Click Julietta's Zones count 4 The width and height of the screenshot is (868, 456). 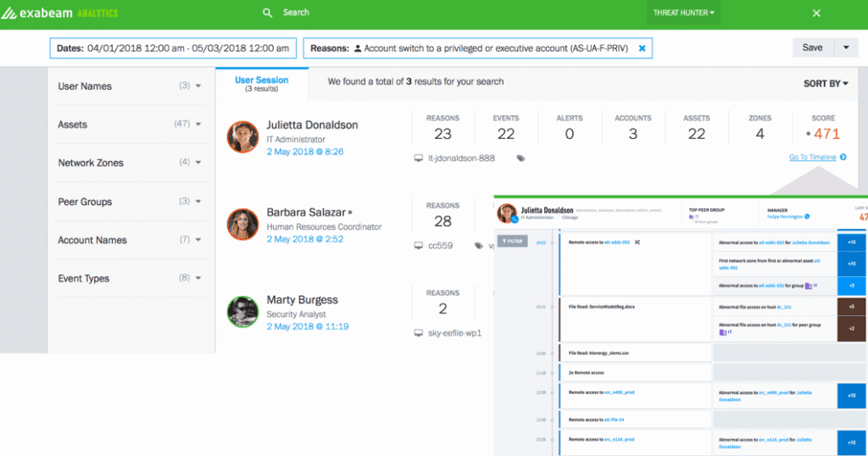[760, 134]
